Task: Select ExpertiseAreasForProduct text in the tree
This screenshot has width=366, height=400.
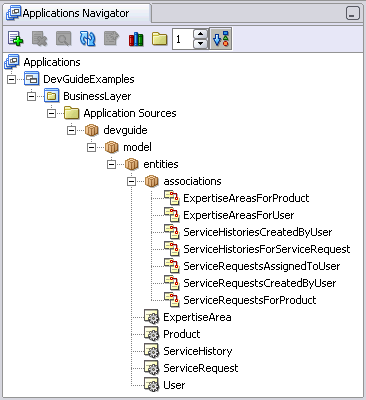Action: (246, 198)
